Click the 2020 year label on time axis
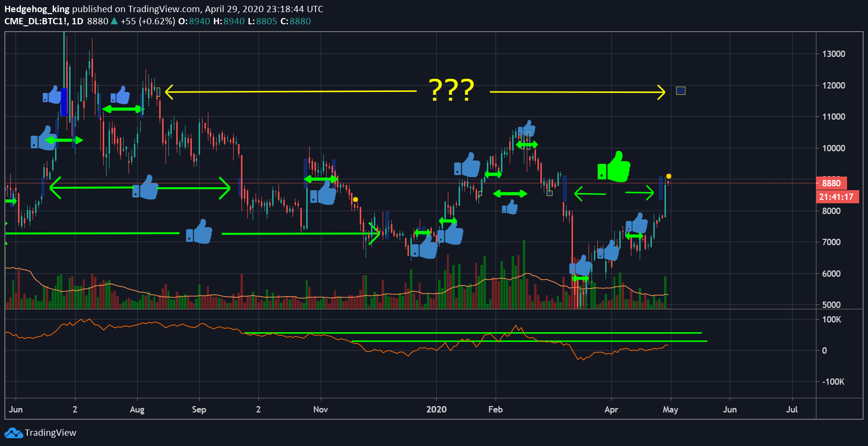 pyautogui.click(x=436, y=410)
